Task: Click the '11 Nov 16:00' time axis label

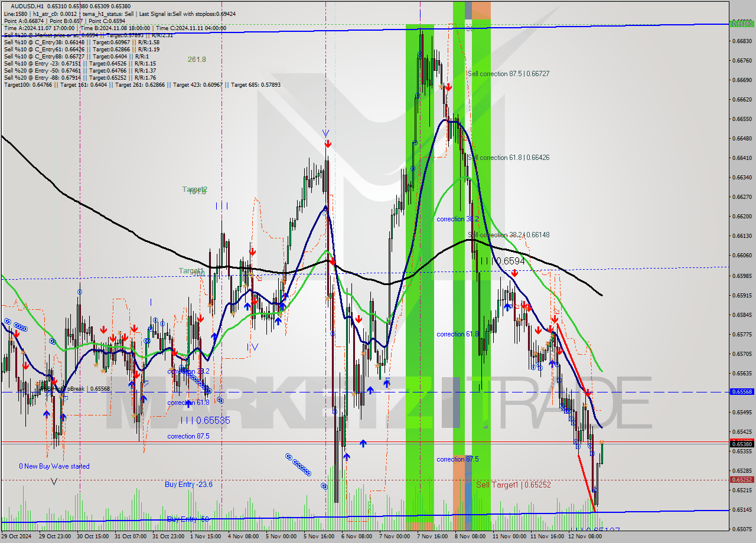Action: 546,537
